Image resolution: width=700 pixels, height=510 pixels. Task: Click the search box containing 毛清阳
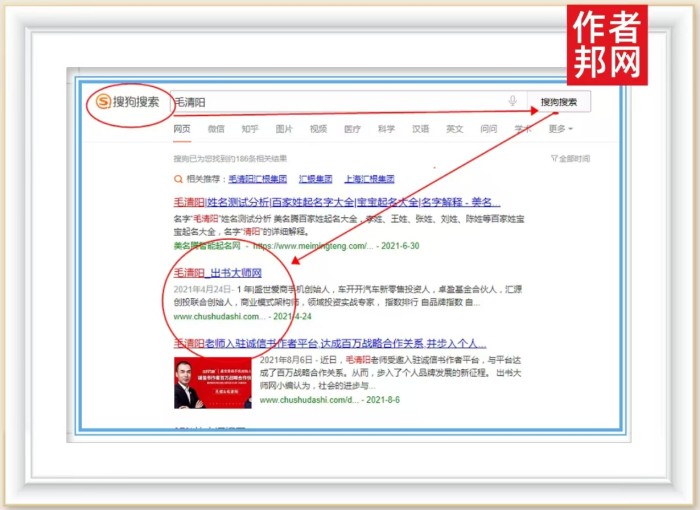pos(330,102)
